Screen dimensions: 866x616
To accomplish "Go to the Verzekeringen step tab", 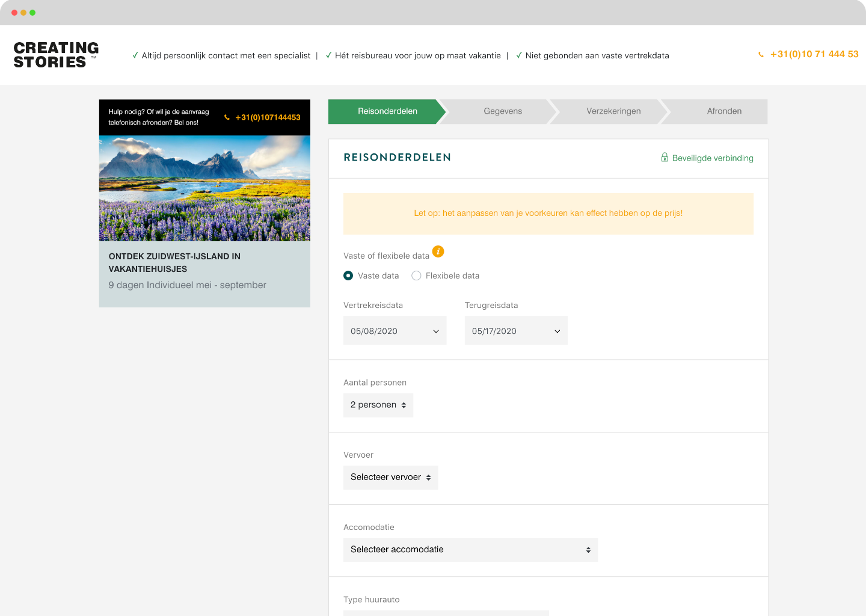I will (x=613, y=111).
